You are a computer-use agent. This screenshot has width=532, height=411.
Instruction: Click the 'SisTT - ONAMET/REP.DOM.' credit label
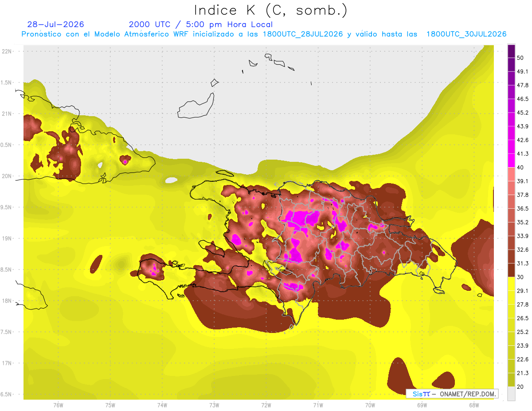[452, 394]
